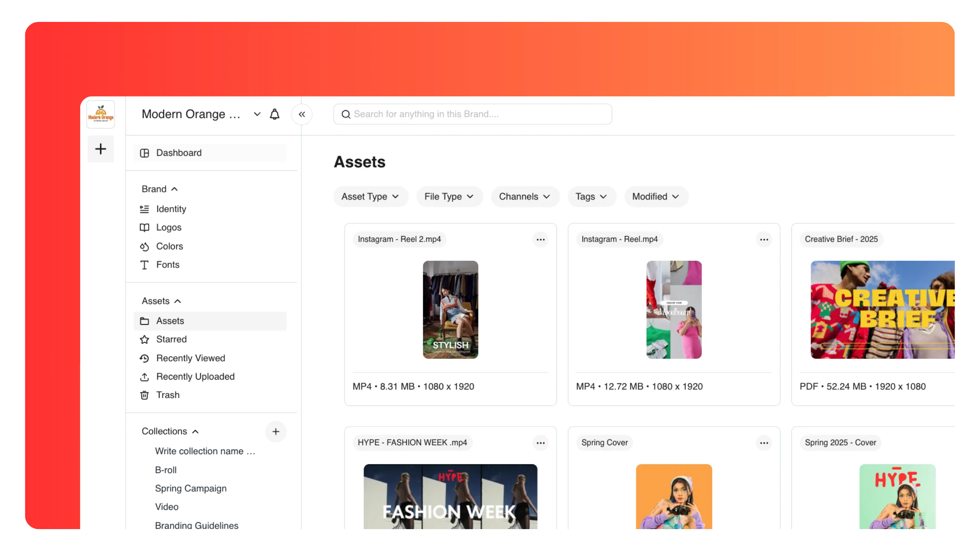Open the File Type filter dropdown
Image resolution: width=980 pixels, height=551 pixels.
pyautogui.click(x=449, y=197)
